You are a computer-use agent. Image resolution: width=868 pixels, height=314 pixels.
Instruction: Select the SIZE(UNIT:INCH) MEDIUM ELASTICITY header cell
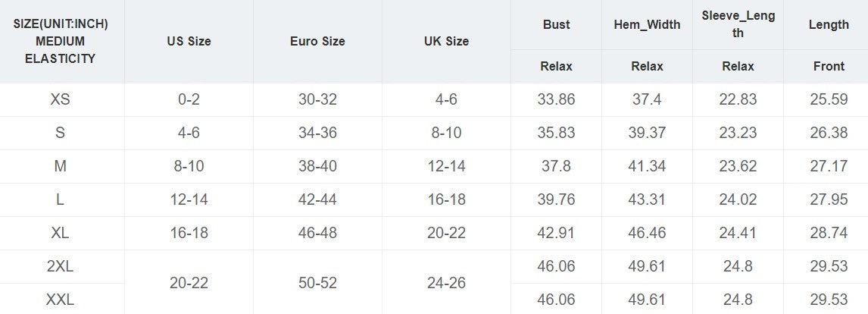coord(61,41)
